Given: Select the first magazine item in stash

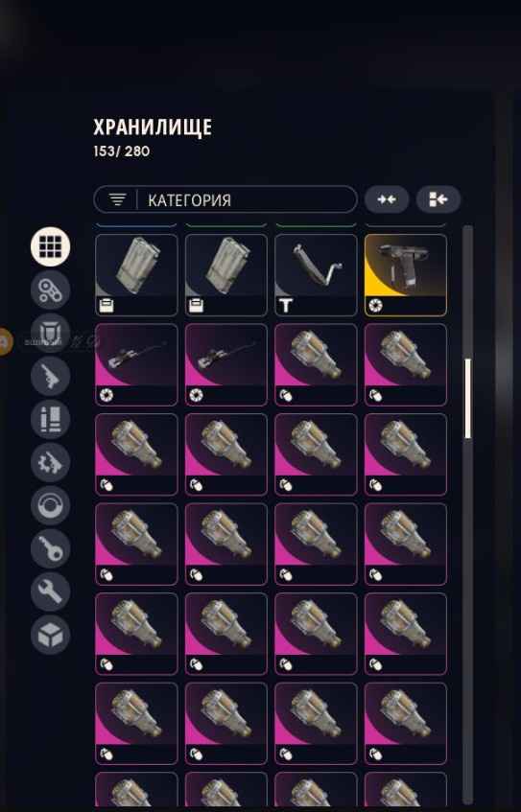Looking at the screenshot, I should tap(136, 275).
